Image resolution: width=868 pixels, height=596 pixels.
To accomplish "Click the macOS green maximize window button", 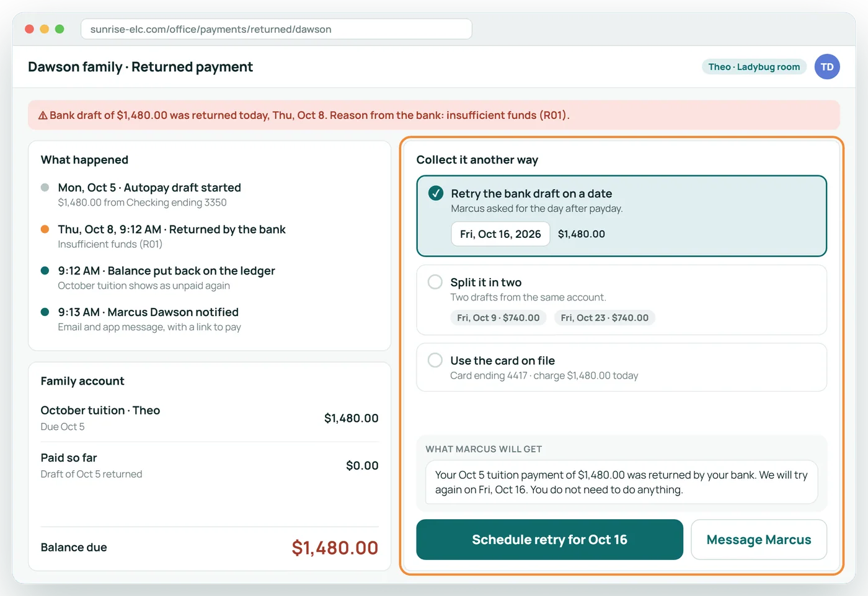I will tap(60, 29).
